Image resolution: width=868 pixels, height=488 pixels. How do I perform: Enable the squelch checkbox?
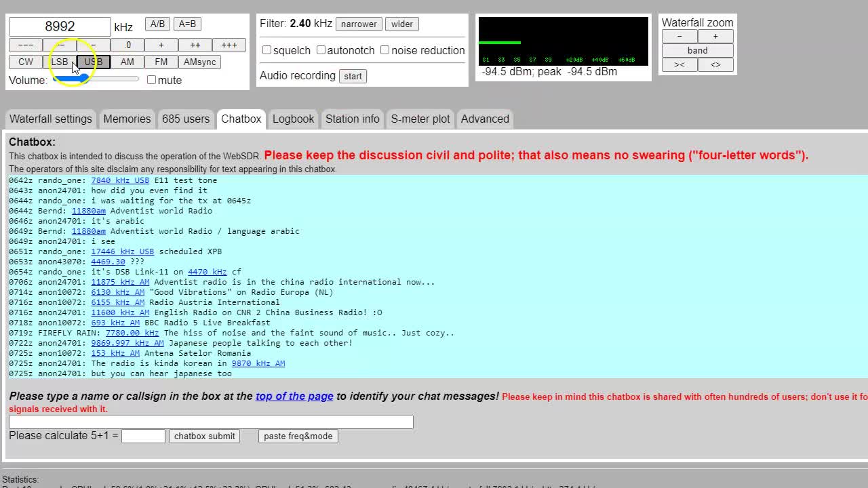[267, 50]
